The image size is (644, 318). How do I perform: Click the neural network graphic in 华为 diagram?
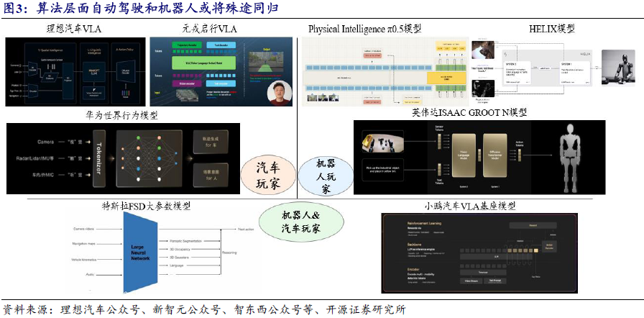(x=147, y=158)
